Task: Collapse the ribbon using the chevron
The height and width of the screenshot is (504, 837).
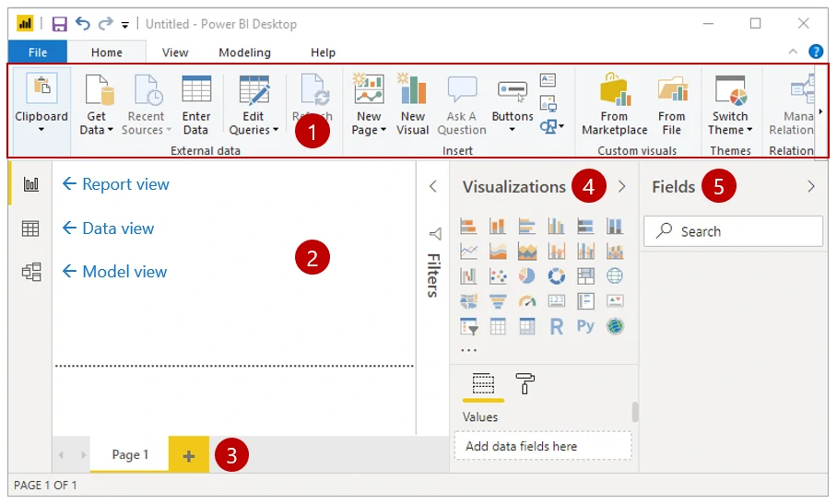Action: 793,52
